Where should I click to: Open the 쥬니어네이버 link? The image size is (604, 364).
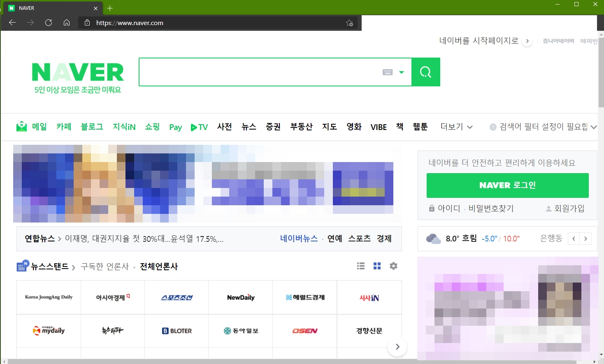tap(558, 41)
